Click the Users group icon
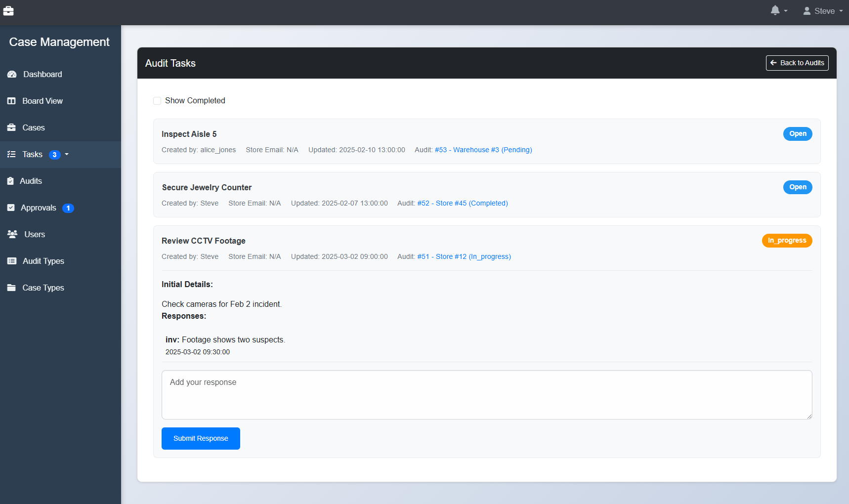The image size is (849, 504). point(12,234)
